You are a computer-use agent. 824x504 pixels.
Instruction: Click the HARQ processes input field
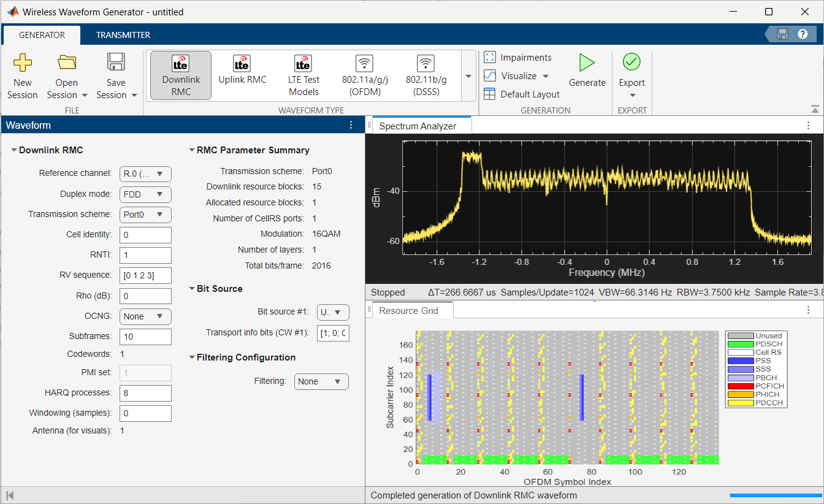click(145, 392)
